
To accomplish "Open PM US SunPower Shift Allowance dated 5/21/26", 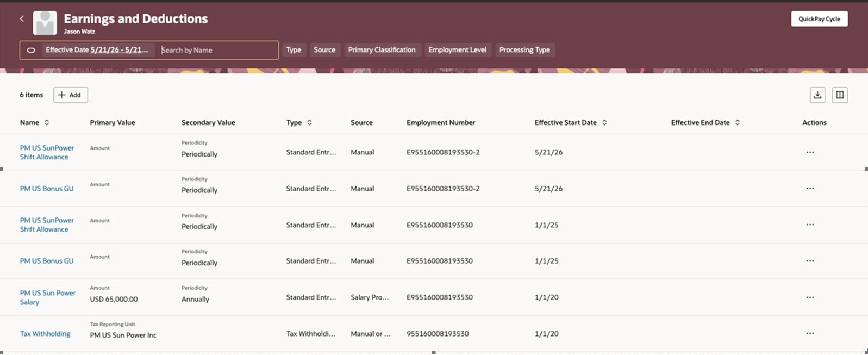I will (47, 152).
